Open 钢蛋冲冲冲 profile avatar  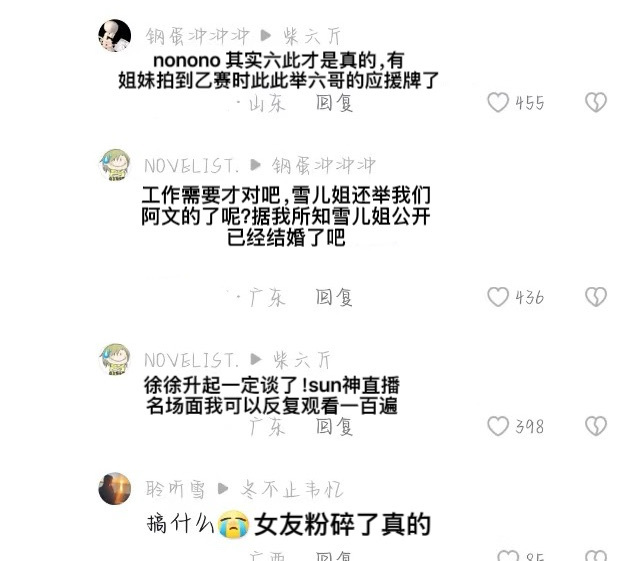point(115,36)
